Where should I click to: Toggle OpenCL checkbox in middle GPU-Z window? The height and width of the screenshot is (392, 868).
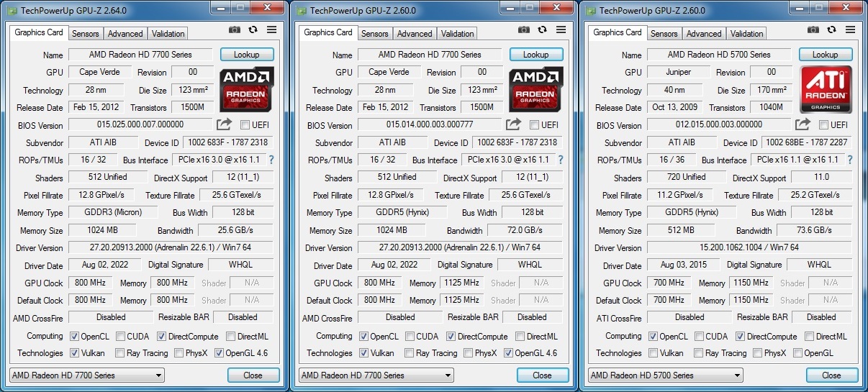click(x=363, y=336)
